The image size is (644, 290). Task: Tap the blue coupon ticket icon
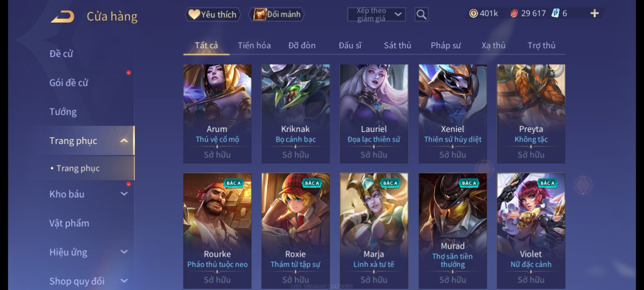click(555, 13)
